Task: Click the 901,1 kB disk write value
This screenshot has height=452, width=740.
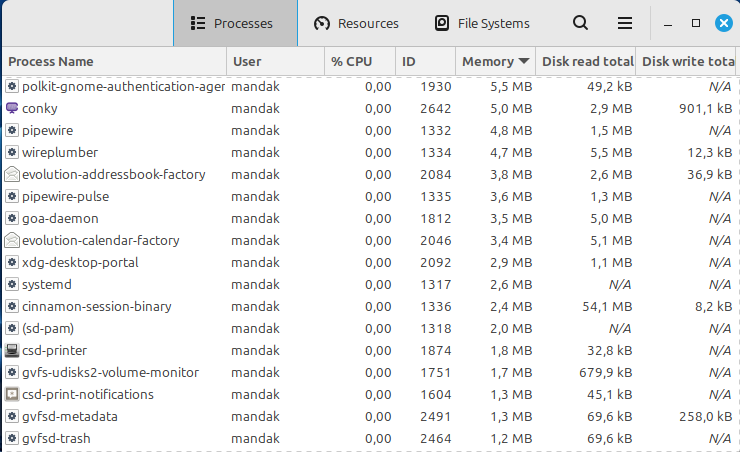Action: click(706, 109)
